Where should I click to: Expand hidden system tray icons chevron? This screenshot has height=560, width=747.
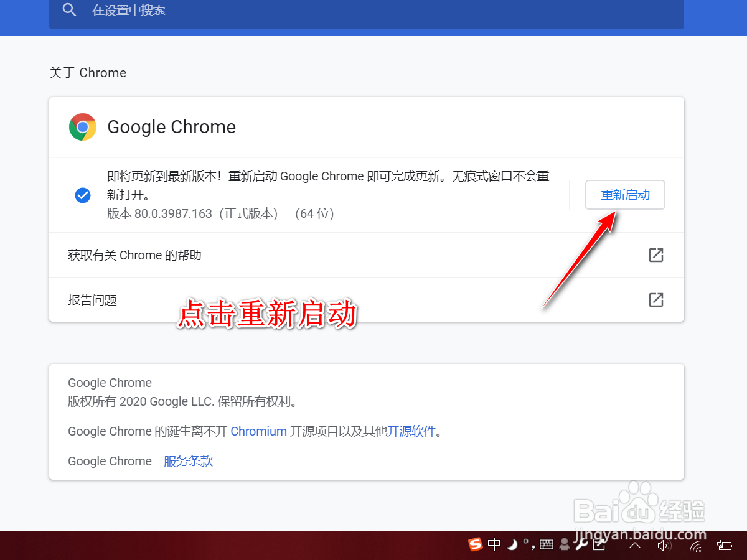pyautogui.click(x=635, y=546)
